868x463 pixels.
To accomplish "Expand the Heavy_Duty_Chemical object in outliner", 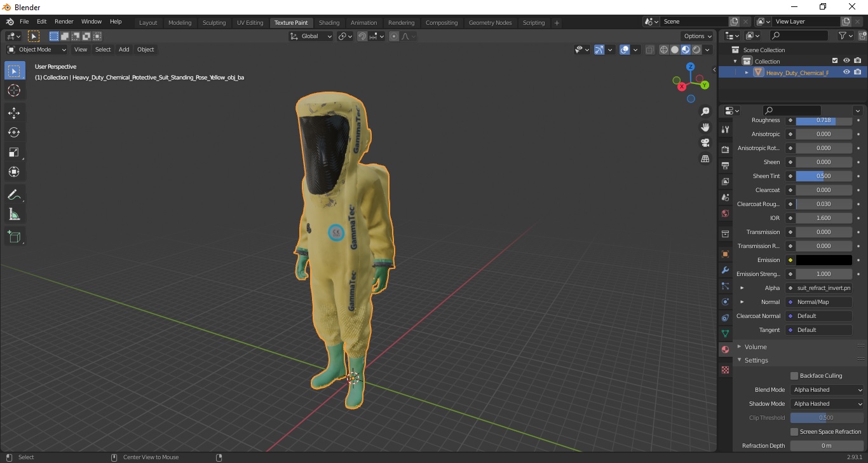I will [x=747, y=73].
